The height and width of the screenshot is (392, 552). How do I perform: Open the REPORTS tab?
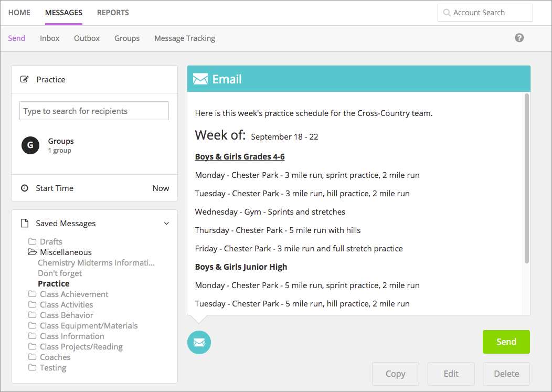[113, 13]
